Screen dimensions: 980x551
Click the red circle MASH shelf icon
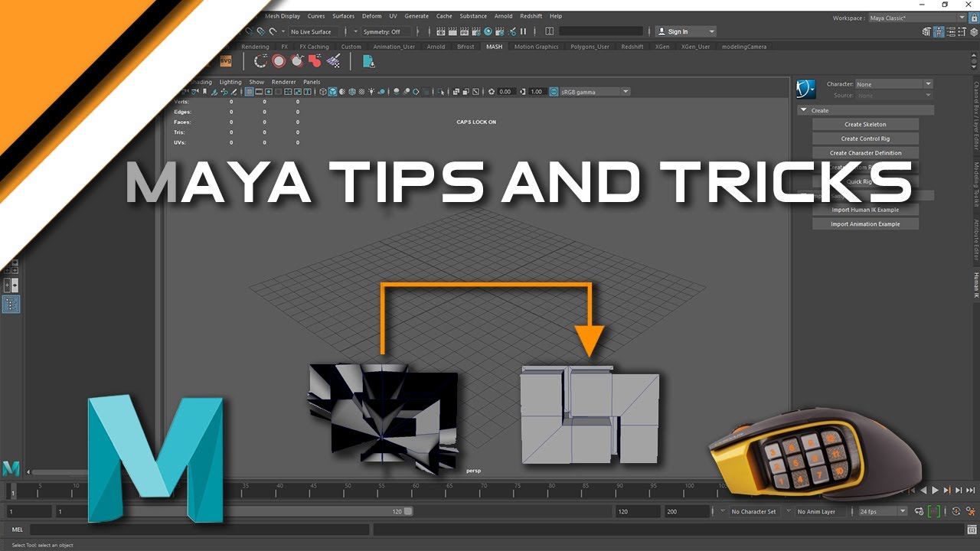pyautogui.click(x=279, y=61)
